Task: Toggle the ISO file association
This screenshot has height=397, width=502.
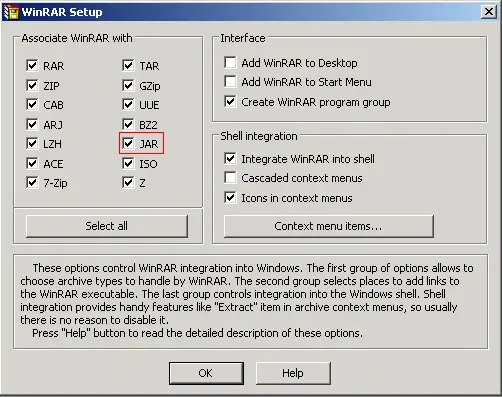Action: 128,163
